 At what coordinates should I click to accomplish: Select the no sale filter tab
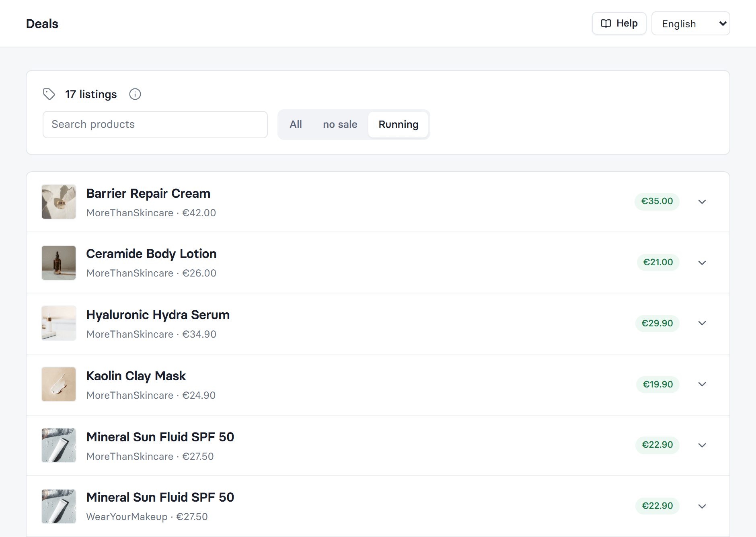(x=340, y=125)
